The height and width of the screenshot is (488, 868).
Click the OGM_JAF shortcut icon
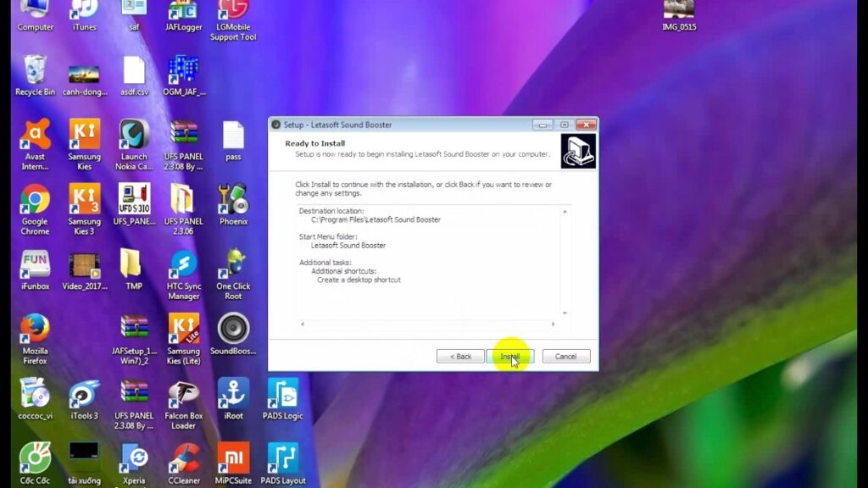pyautogui.click(x=184, y=75)
